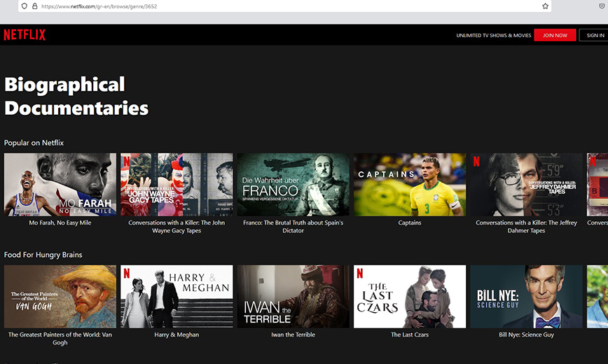Select the Iwan the Terrible thumbnail

tap(293, 296)
